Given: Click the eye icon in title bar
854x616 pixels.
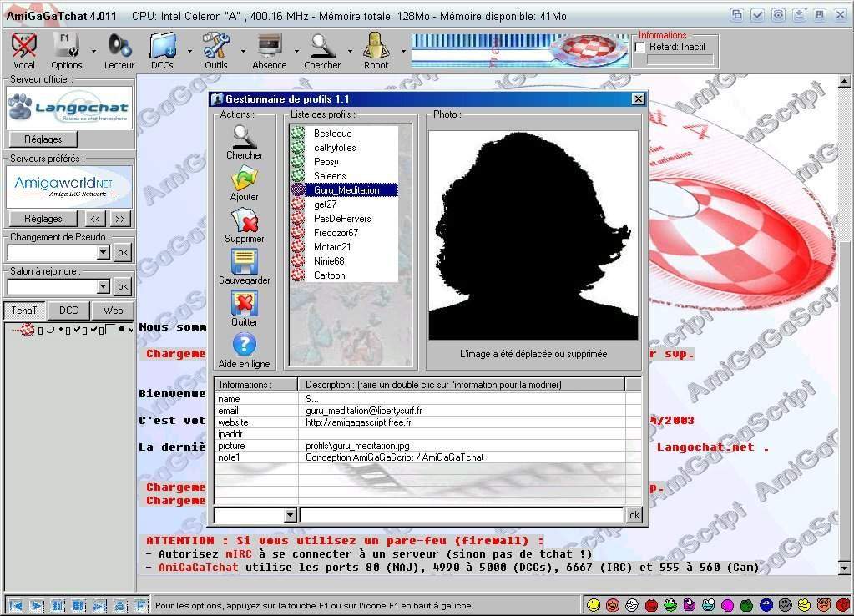Looking at the screenshot, I should pos(778,15).
